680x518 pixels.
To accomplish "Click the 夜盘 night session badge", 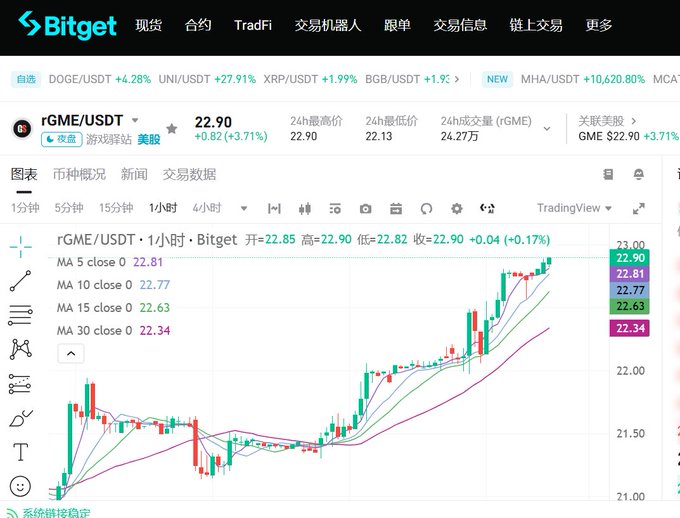I will 62,139.
